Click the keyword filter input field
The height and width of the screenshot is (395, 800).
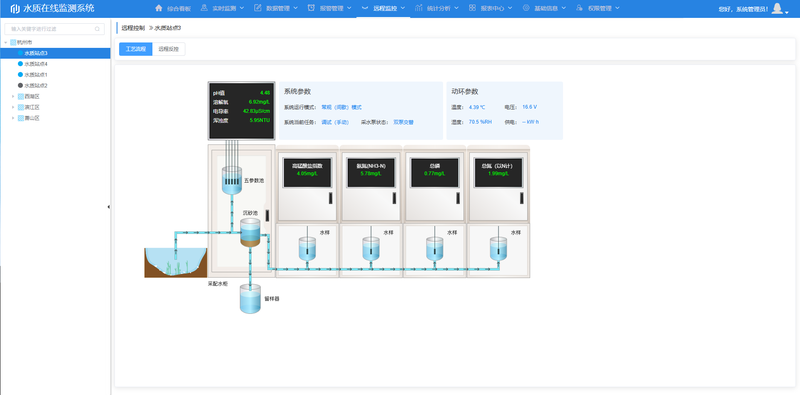tap(55, 29)
